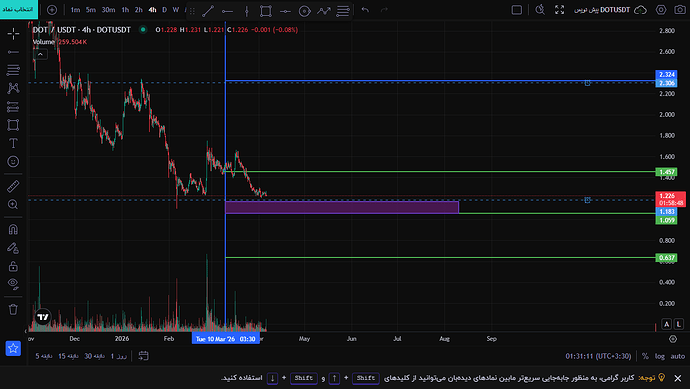Hide all drawings with eye icon
The image size is (690, 389).
coord(13,284)
